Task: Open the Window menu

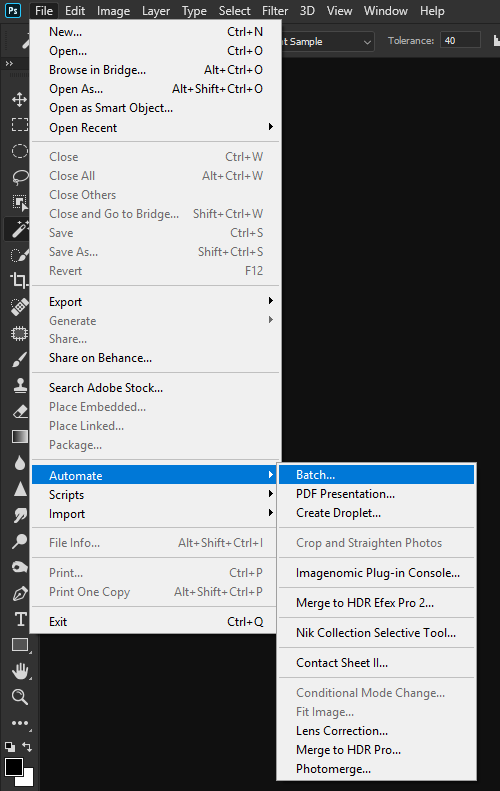Action: click(x=385, y=11)
